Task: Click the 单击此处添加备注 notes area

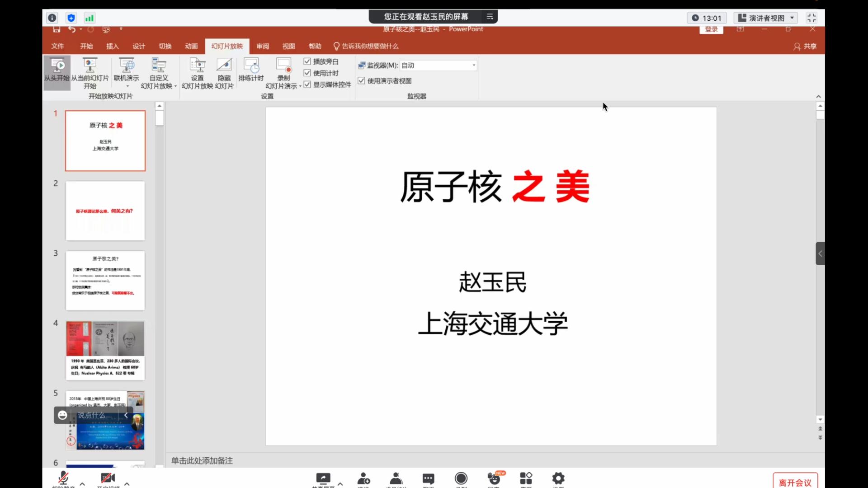Action: pos(202,460)
